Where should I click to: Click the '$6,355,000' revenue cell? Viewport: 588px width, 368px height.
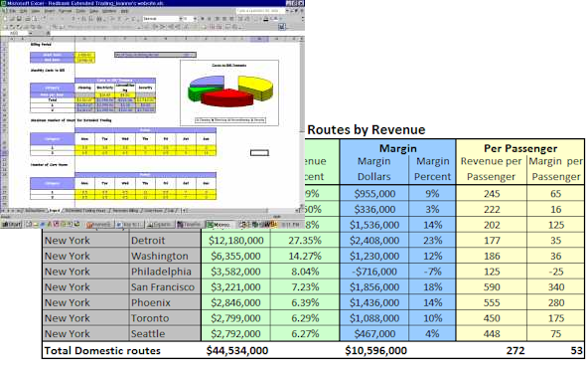235,256
